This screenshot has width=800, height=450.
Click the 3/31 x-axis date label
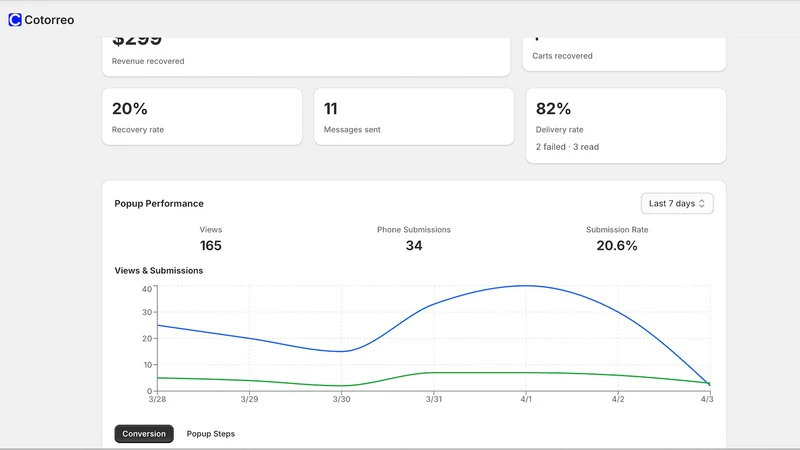pos(434,399)
